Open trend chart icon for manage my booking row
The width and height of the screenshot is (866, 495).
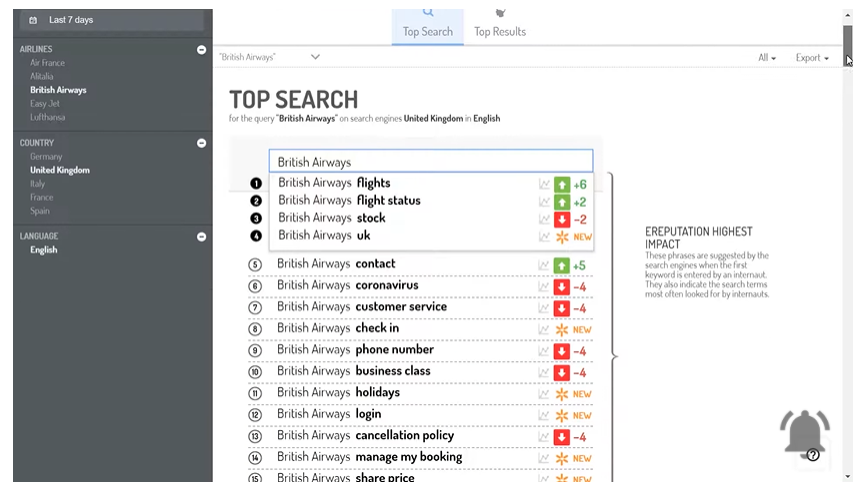pyautogui.click(x=544, y=459)
